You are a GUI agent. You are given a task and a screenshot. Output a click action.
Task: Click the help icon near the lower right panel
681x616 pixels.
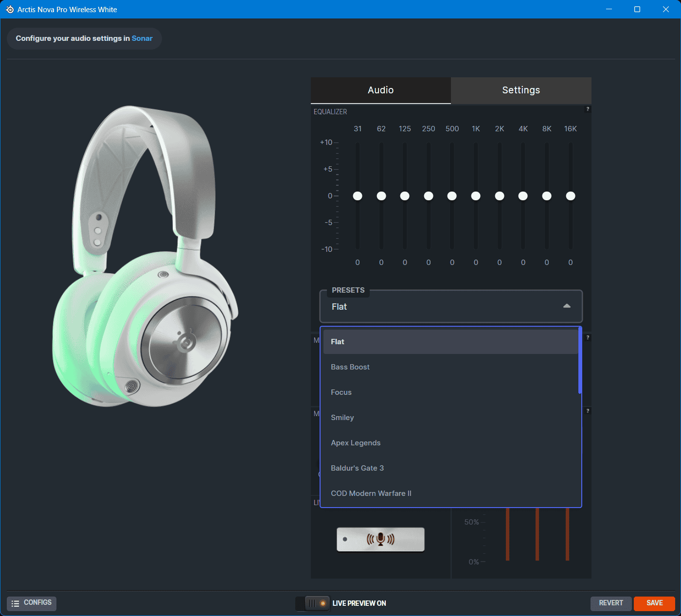pos(588,411)
